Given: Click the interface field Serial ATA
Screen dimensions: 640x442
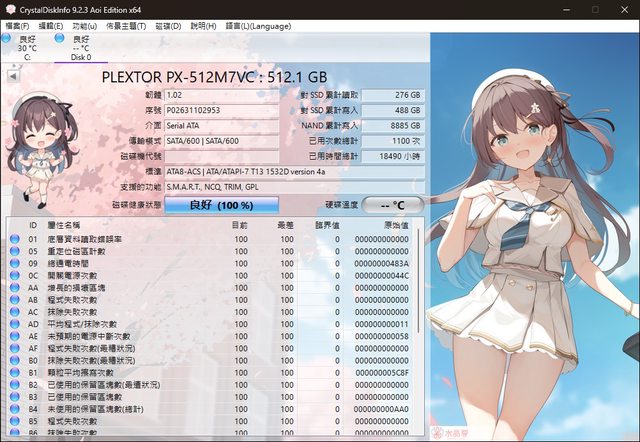Looking at the screenshot, I should [x=222, y=126].
